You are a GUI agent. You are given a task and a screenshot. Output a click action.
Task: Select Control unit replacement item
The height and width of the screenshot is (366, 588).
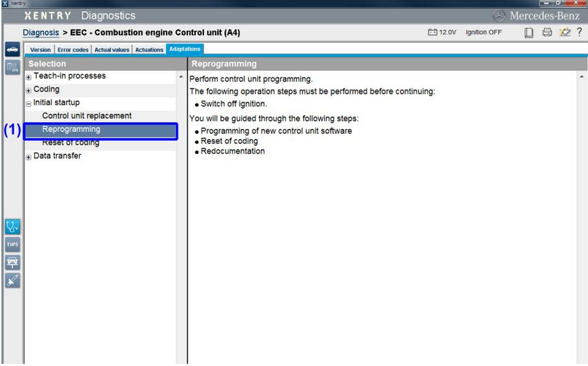[87, 116]
